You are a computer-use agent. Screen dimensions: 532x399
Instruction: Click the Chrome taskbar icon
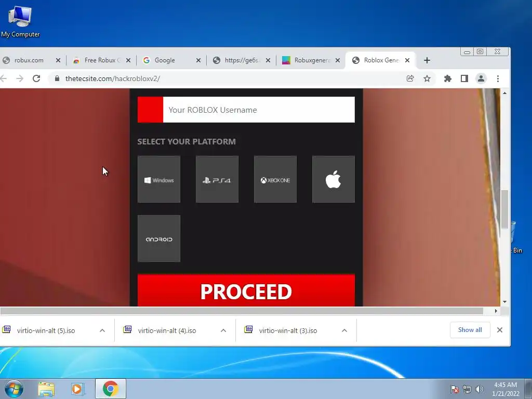(111, 389)
